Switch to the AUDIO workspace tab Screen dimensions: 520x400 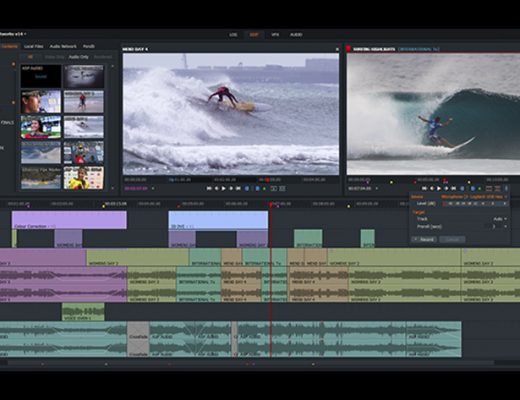pos(296,35)
